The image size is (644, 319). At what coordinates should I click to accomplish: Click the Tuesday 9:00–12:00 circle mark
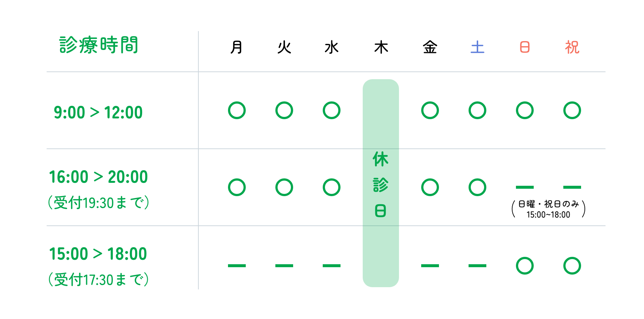pyautogui.click(x=284, y=110)
